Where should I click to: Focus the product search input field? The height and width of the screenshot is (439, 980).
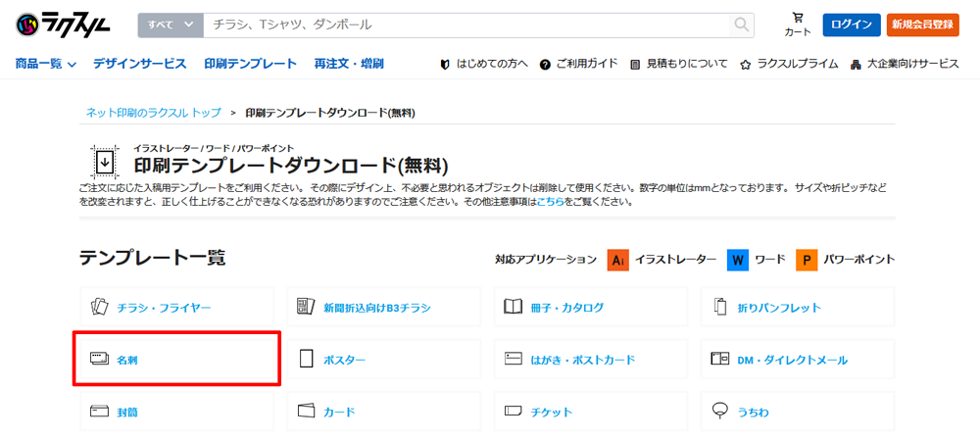coord(465,24)
